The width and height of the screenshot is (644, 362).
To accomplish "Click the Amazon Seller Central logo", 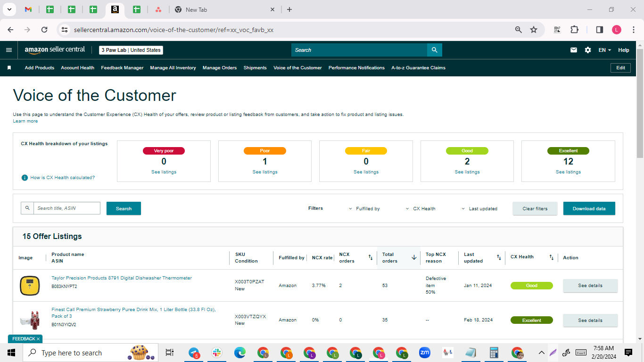I will click(x=55, y=49).
